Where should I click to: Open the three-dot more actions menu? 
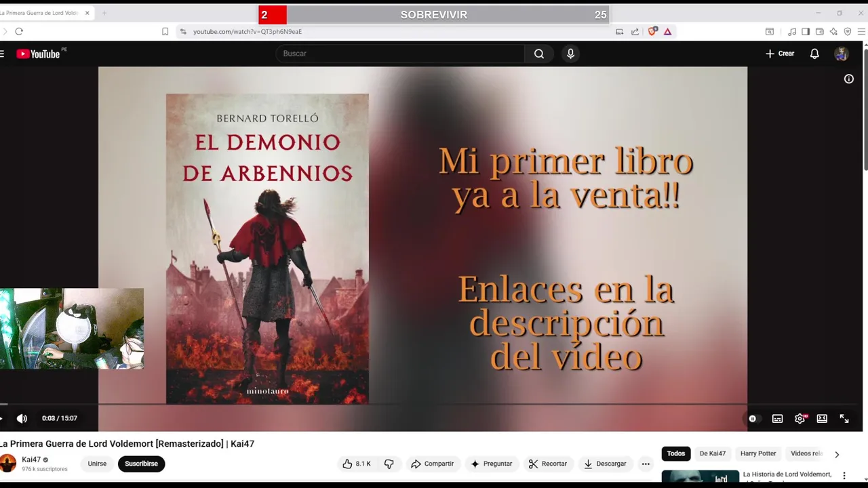(646, 464)
